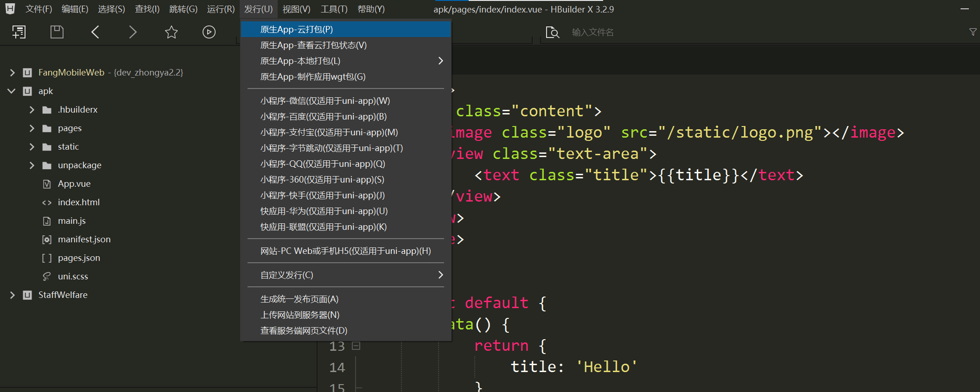Click the unpackage folder icon
The width and height of the screenshot is (980, 392).
[x=47, y=165]
